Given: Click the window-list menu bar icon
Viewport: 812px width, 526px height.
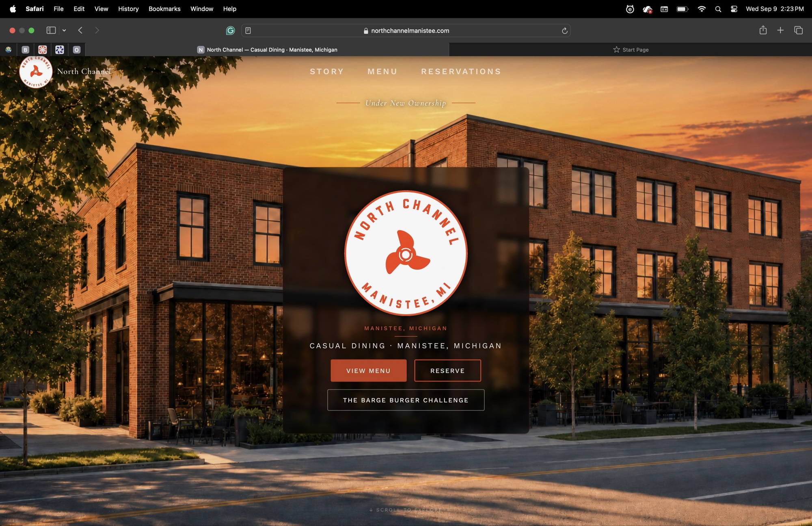Looking at the screenshot, I should tap(664, 9).
